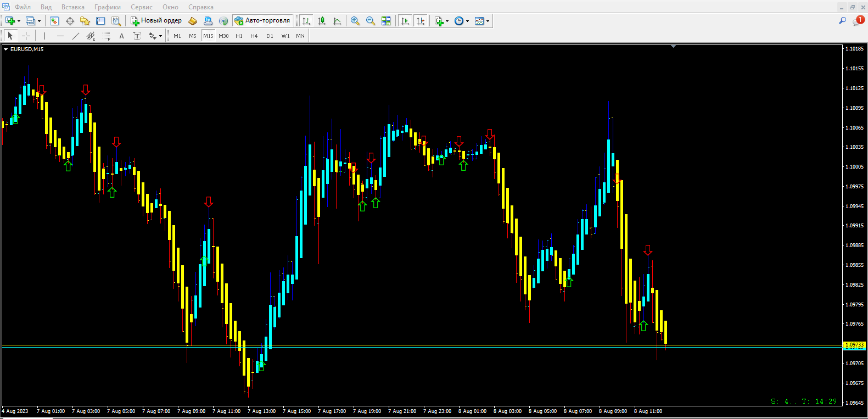Switch timeframe to H1

click(x=239, y=36)
